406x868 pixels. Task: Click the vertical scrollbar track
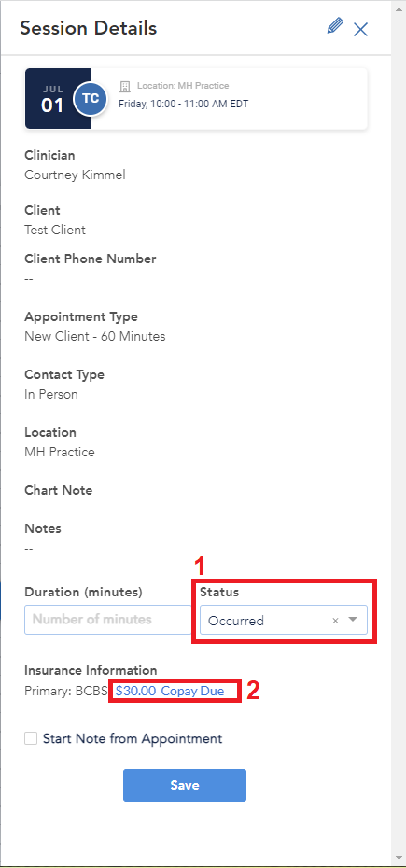399,432
